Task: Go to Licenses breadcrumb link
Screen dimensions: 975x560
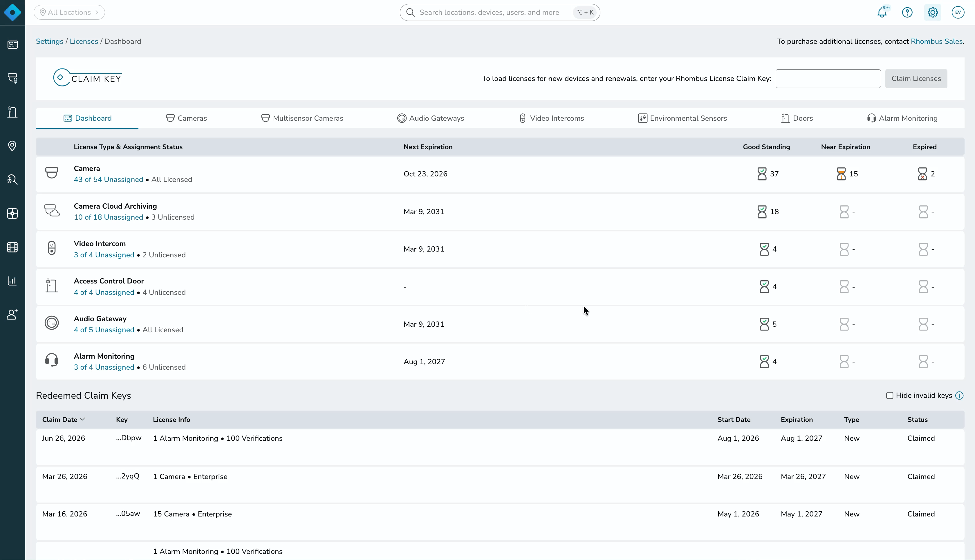Action: (x=84, y=41)
